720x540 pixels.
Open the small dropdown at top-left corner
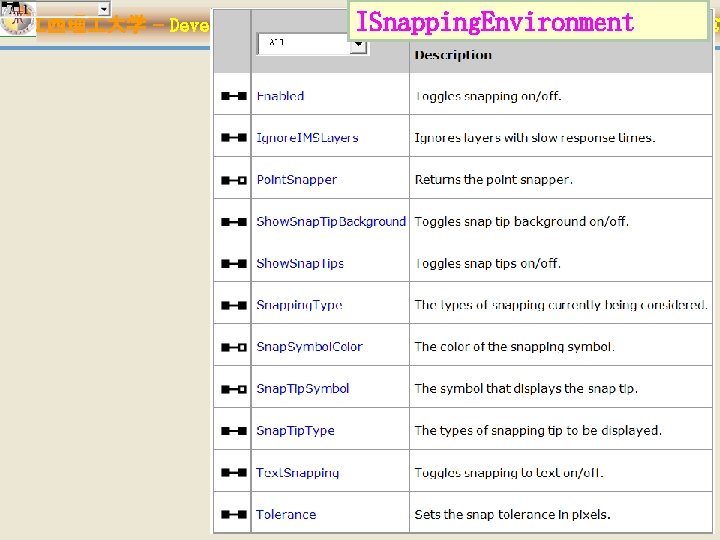click(x=104, y=8)
